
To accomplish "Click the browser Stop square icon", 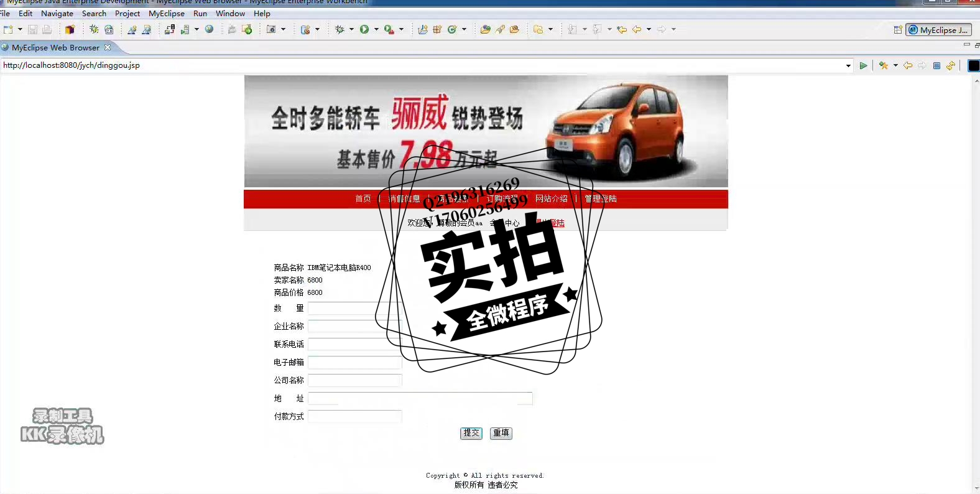I will point(936,65).
